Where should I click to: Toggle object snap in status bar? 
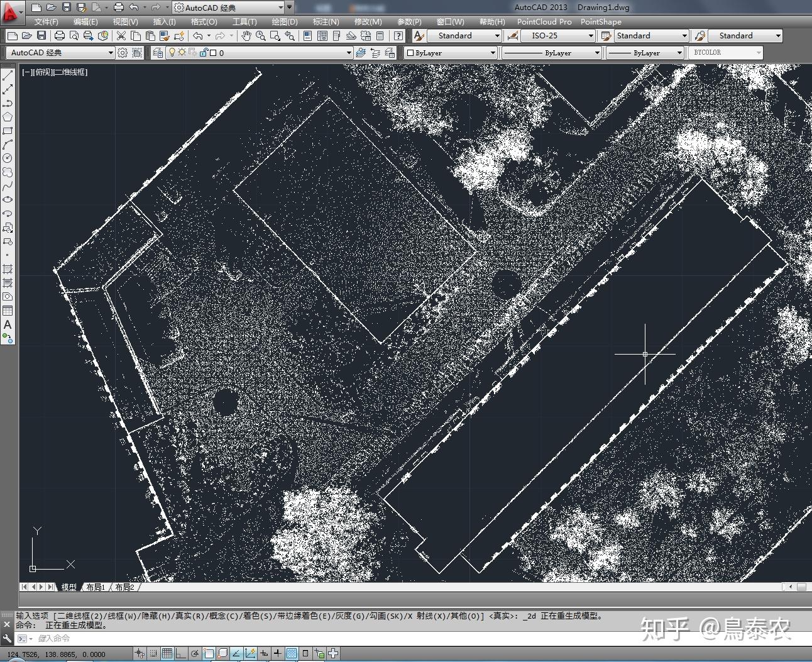click(x=209, y=654)
